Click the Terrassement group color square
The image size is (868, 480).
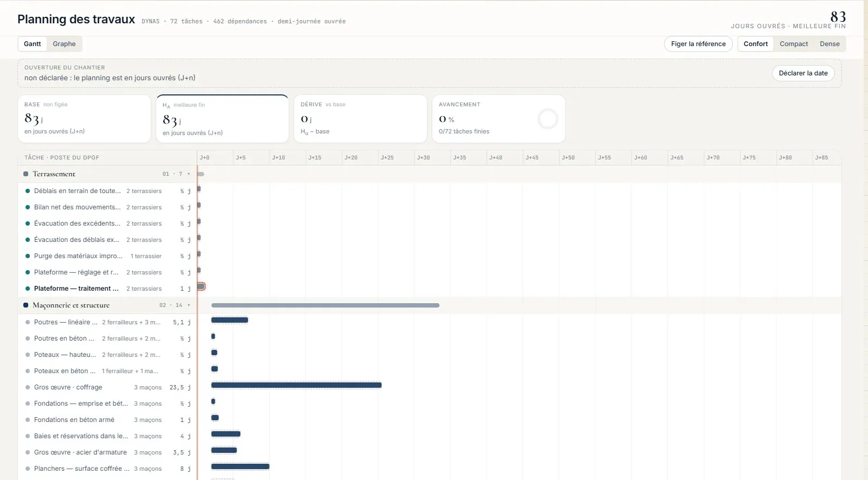coord(25,174)
